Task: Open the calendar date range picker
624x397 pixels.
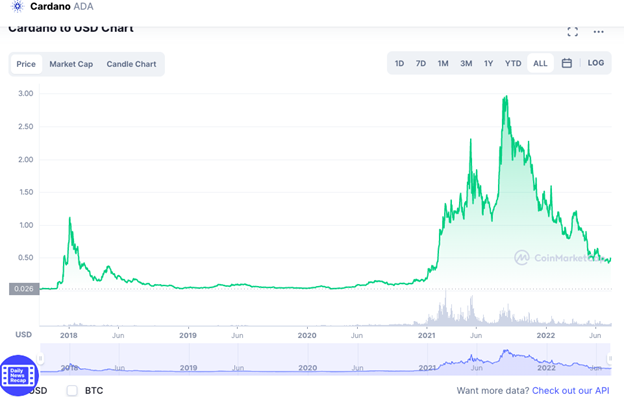Action: (566, 63)
